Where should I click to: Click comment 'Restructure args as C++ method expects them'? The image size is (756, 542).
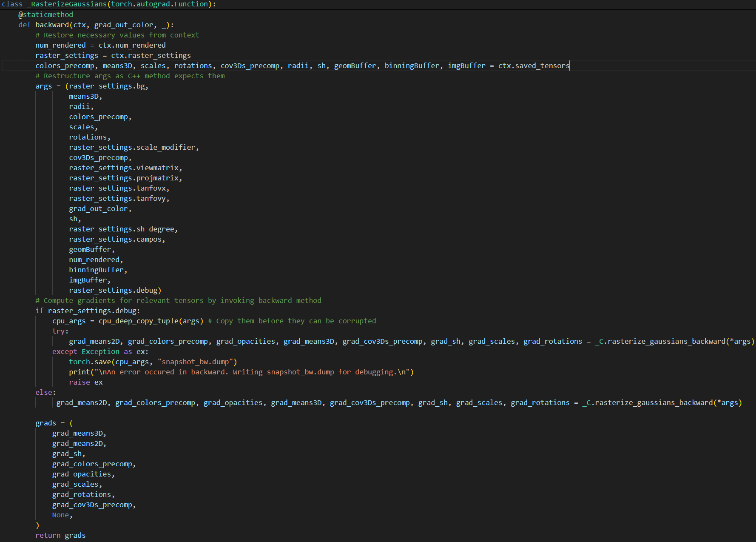(130, 76)
